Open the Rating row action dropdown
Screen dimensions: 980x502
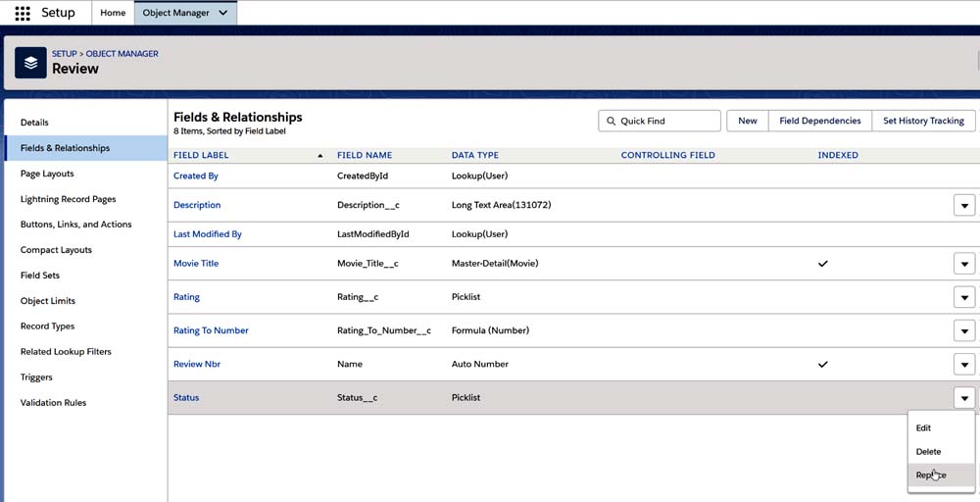(x=964, y=297)
